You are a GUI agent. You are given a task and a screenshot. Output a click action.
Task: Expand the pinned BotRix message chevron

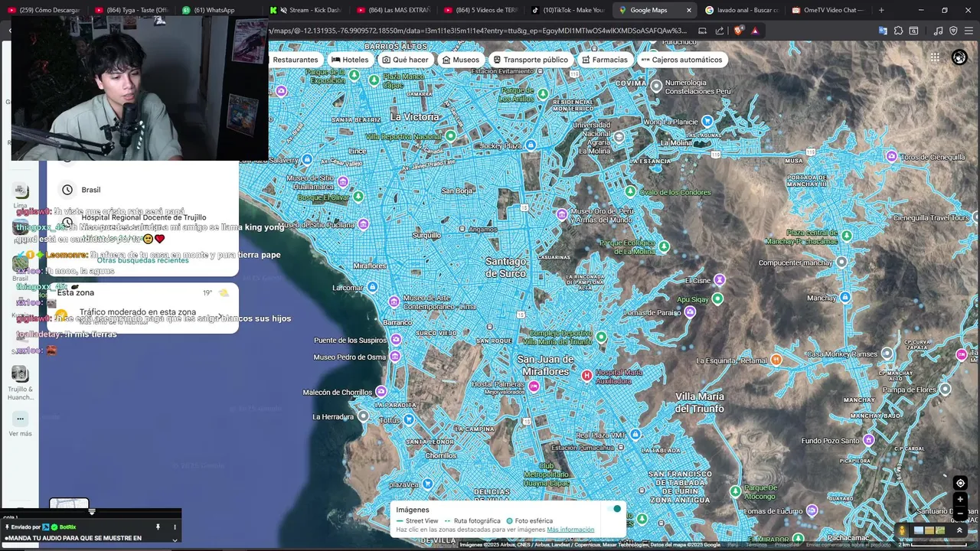click(175, 539)
